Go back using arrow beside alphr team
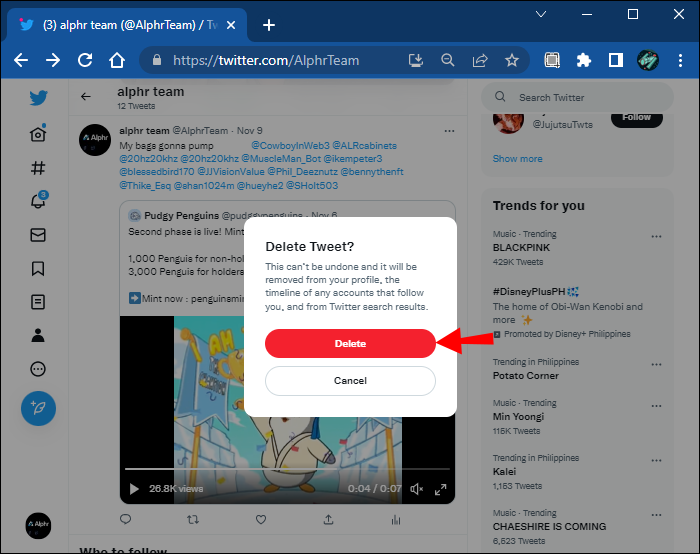 point(86,96)
